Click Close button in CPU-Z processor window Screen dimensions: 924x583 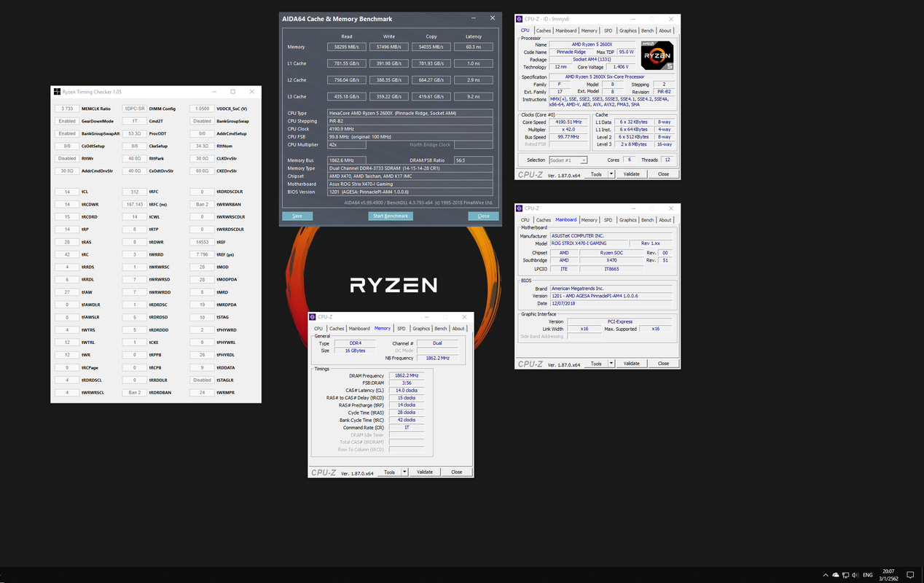pyautogui.click(x=663, y=174)
